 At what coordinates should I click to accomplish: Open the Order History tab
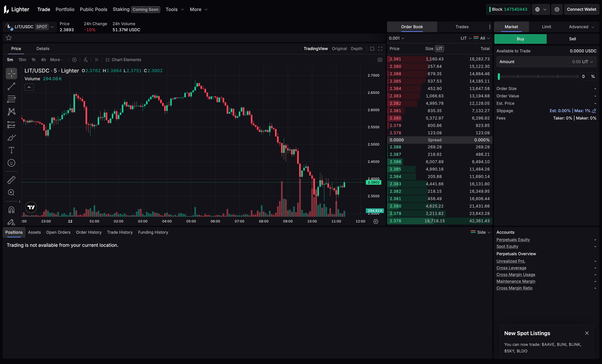(89, 232)
